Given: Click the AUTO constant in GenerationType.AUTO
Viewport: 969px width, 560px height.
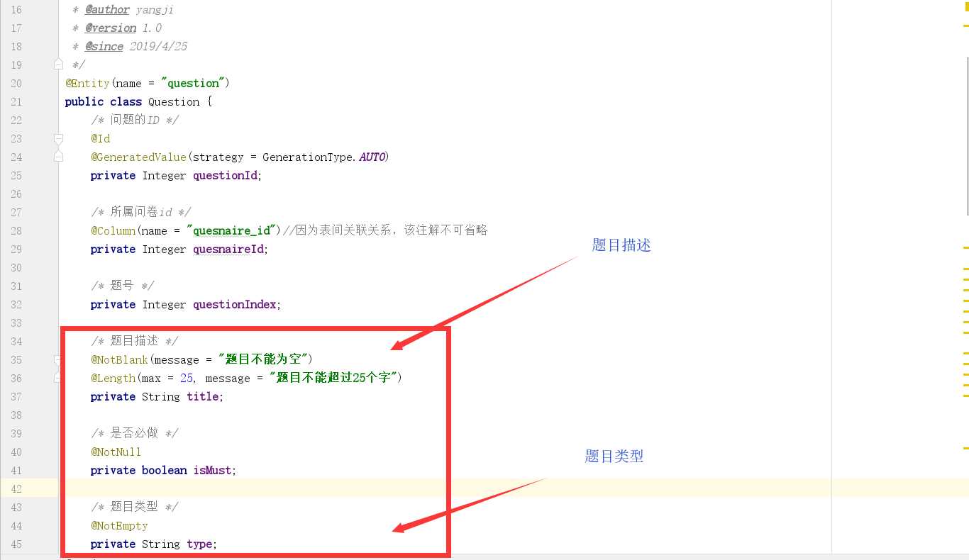Looking at the screenshot, I should click(x=372, y=157).
